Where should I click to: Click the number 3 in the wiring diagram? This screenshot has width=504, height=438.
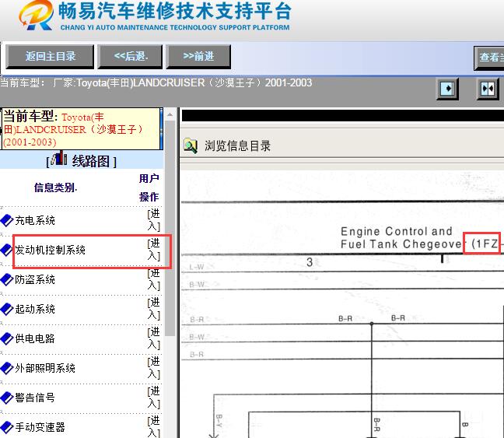(x=310, y=262)
